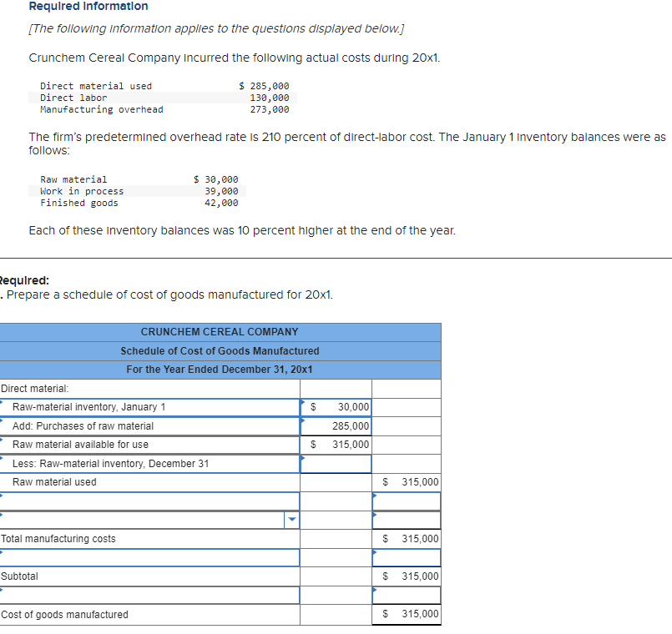This screenshot has height=634, width=672.
Task: Click the blank label row below Subtotal
Action: pos(149,596)
